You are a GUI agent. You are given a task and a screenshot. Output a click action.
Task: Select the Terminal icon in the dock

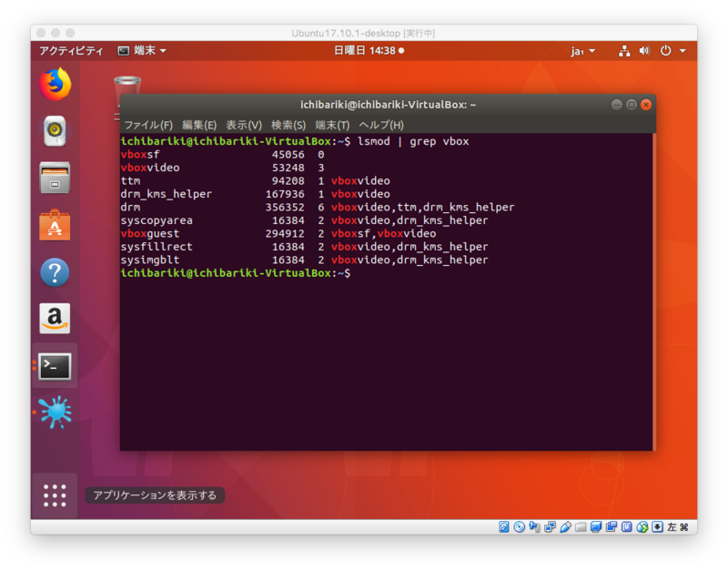click(55, 366)
